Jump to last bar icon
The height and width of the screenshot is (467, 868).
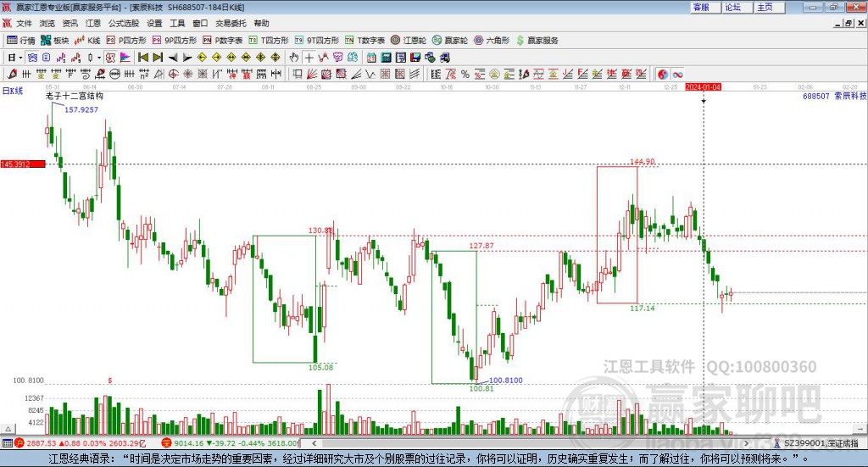click(x=158, y=57)
